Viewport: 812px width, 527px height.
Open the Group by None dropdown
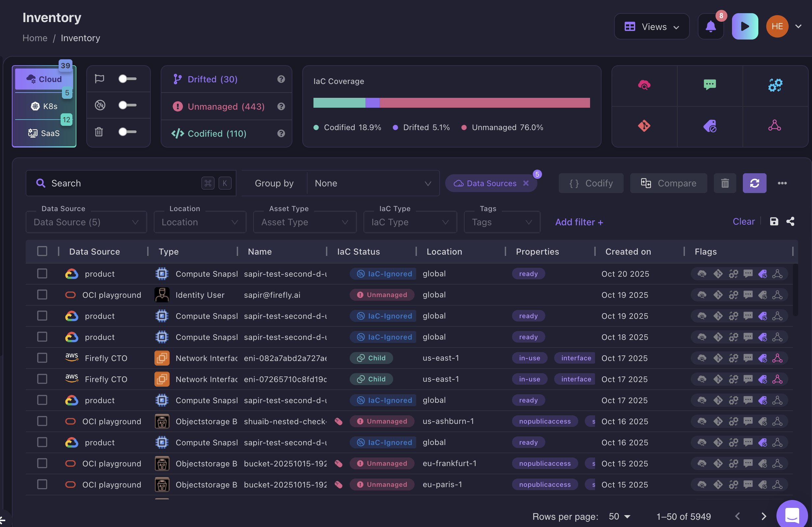[372, 183]
